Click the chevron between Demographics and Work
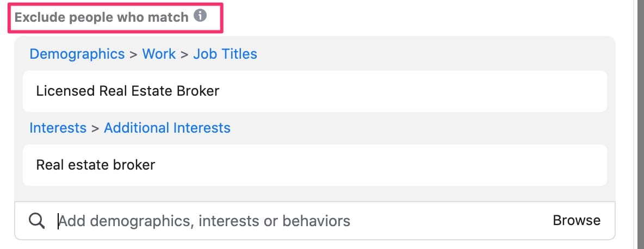644x249 pixels. (133, 54)
